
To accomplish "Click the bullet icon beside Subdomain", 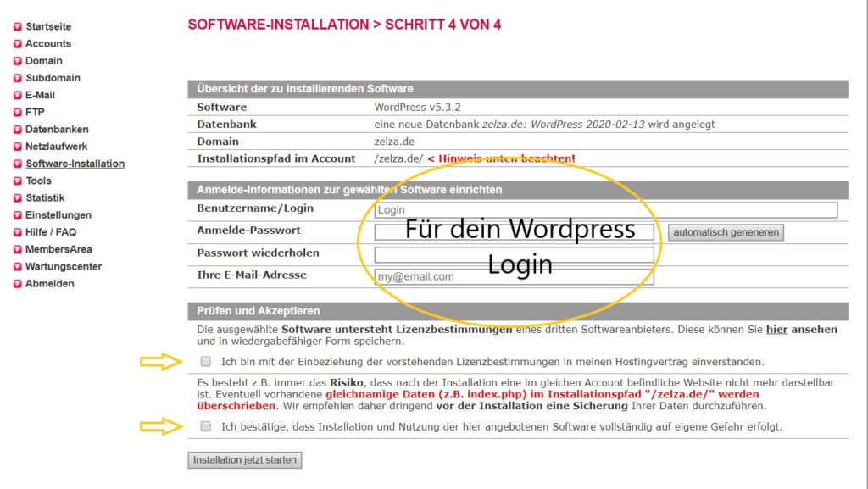I will point(18,78).
